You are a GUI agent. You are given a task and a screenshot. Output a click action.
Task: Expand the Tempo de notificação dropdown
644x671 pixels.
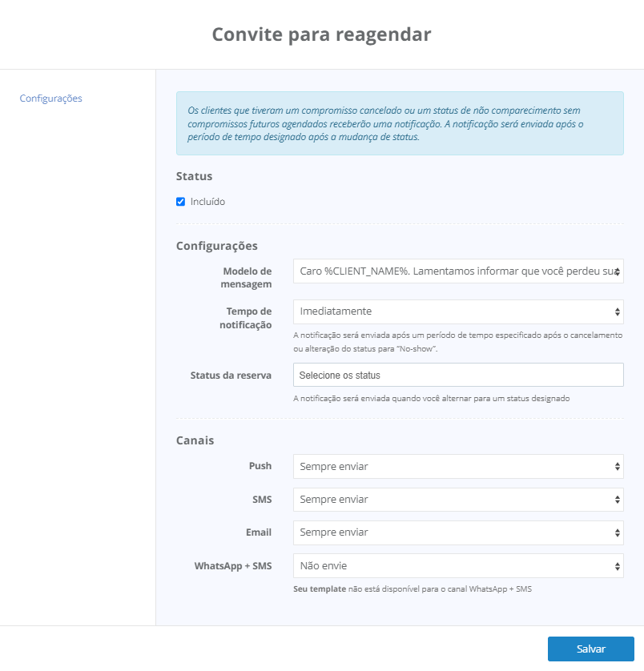click(x=457, y=311)
